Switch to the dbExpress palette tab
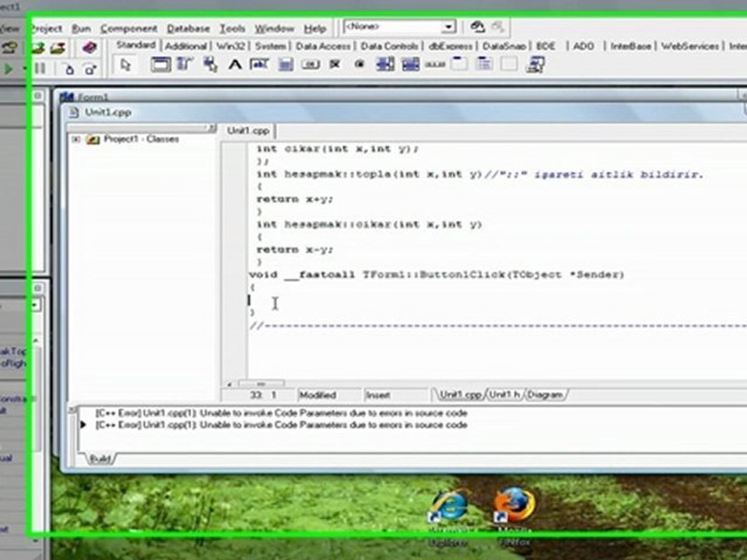Viewport: 747px width, 560px height. click(451, 46)
